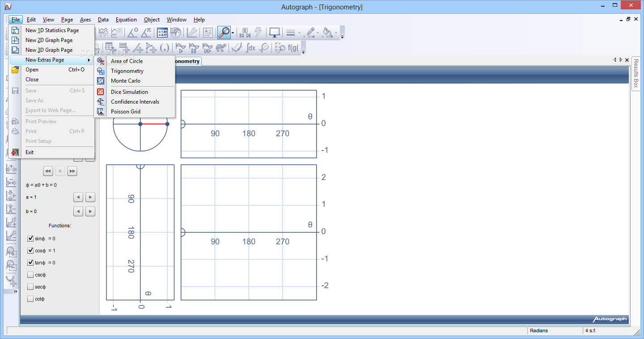The width and height of the screenshot is (644, 339).
Task: Click the fast-forward animation button
Action: click(x=72, y=171)
